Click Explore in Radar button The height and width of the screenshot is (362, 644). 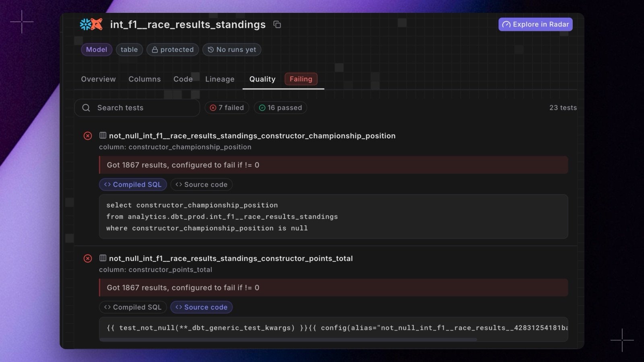coord(535,25)
